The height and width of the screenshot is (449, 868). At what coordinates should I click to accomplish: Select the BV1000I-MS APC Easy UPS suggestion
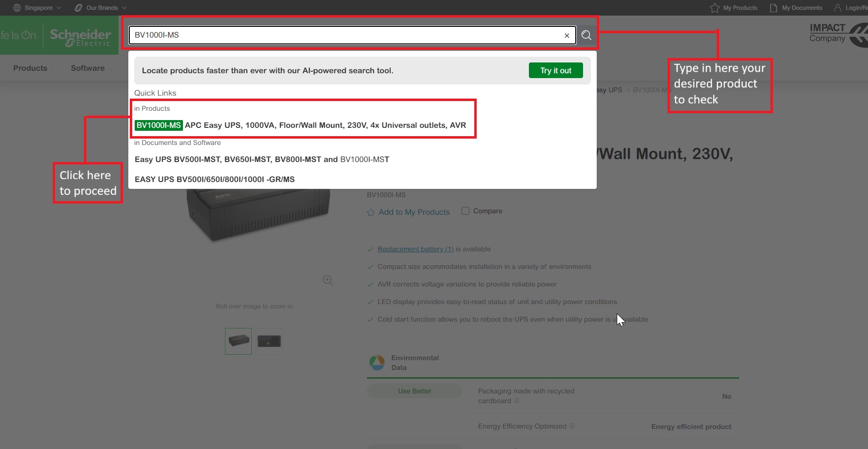(x=300, y=125)
